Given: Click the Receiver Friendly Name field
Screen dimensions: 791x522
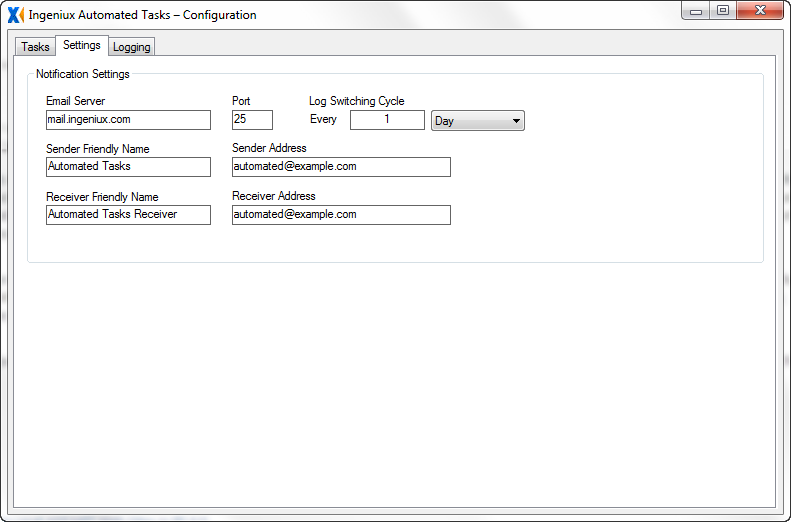Looking at the screenshot, I should click(128, 215).
